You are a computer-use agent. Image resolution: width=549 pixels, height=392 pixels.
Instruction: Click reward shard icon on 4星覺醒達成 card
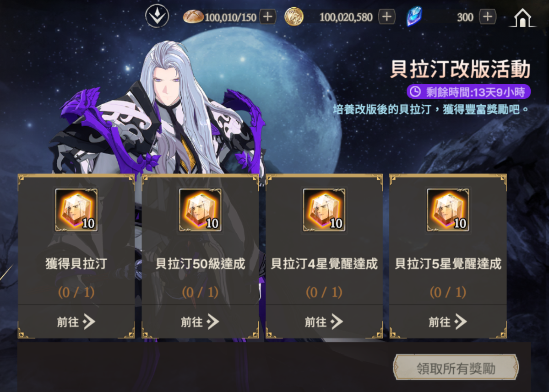[x=324, y=210]
